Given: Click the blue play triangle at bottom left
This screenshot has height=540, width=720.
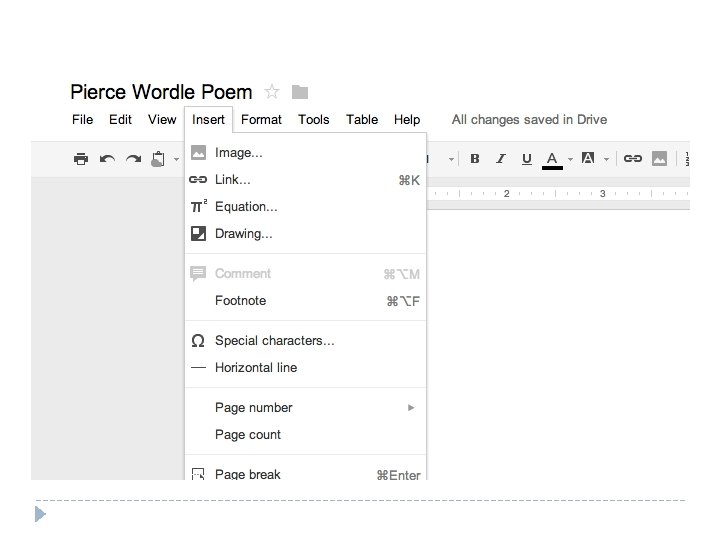Looking at the screenshot, I should [40, 514].
